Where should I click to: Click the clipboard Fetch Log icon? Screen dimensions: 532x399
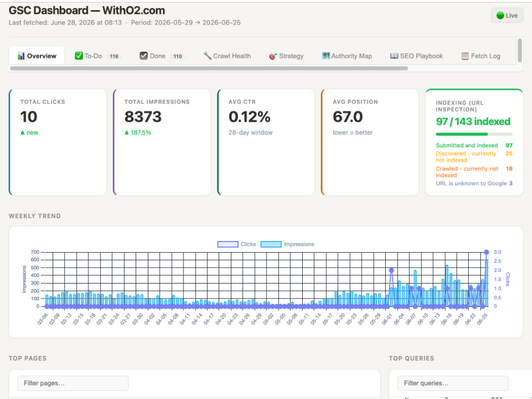[x=465, y=56]
